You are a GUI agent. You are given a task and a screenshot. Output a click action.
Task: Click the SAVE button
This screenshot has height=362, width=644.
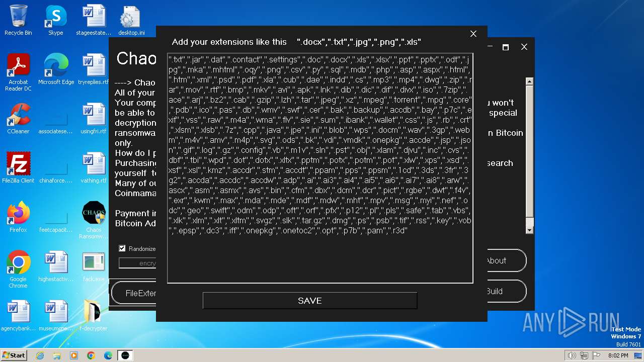click(x=310, y=301)
